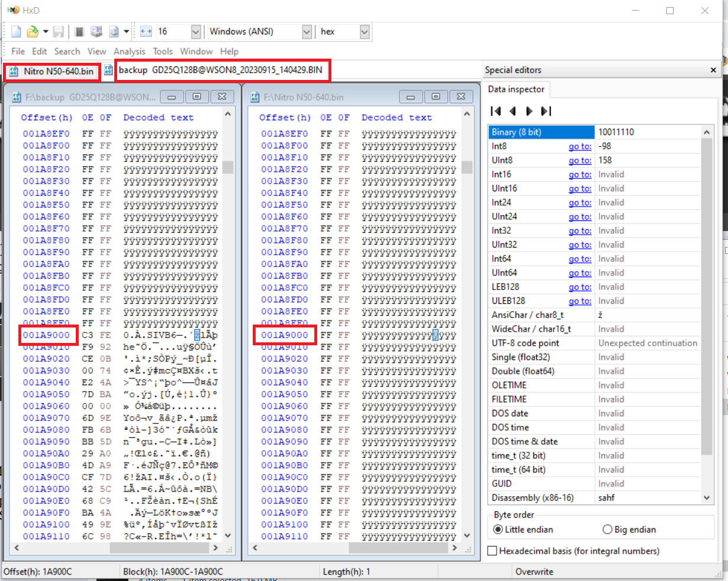Open the bytes per row dropdown
Image resolution: width=728 pixels, height=581 pixels.
tap(196, 32)
